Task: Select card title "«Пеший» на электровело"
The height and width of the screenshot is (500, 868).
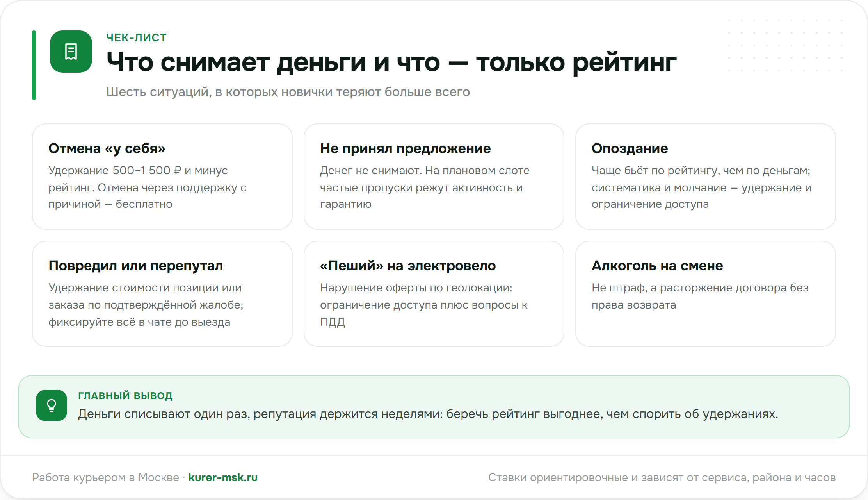Action: click(408, 266)
